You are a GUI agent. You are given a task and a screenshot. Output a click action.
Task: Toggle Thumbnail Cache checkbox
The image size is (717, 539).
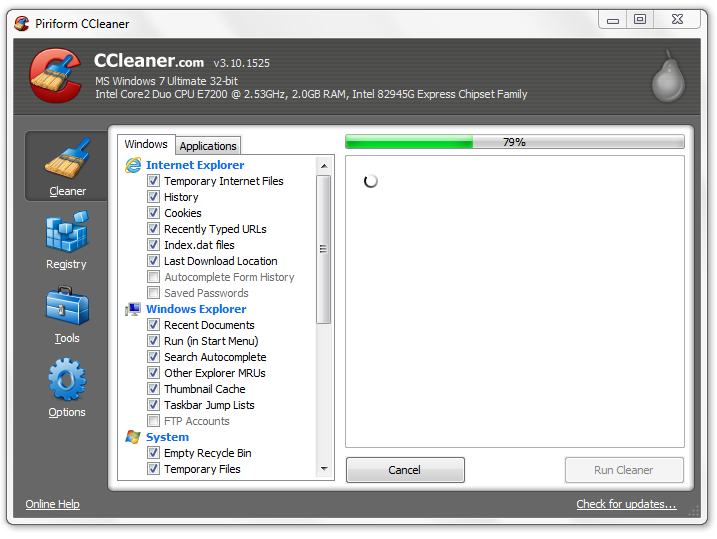coord(154,389)
